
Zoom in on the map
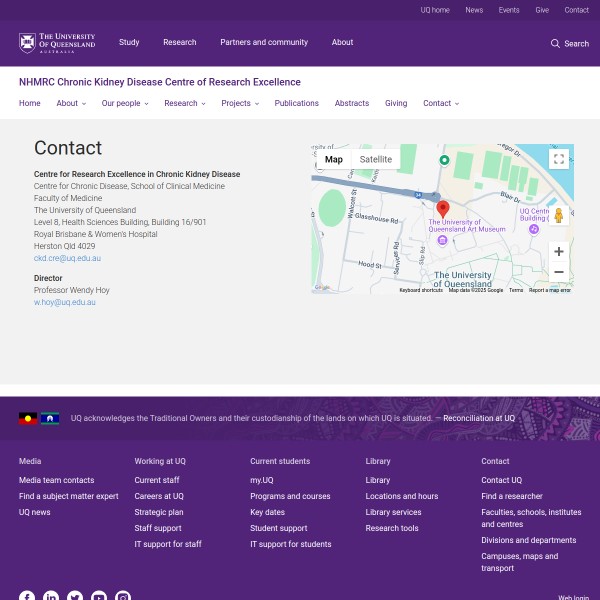[x=559, y=251]
